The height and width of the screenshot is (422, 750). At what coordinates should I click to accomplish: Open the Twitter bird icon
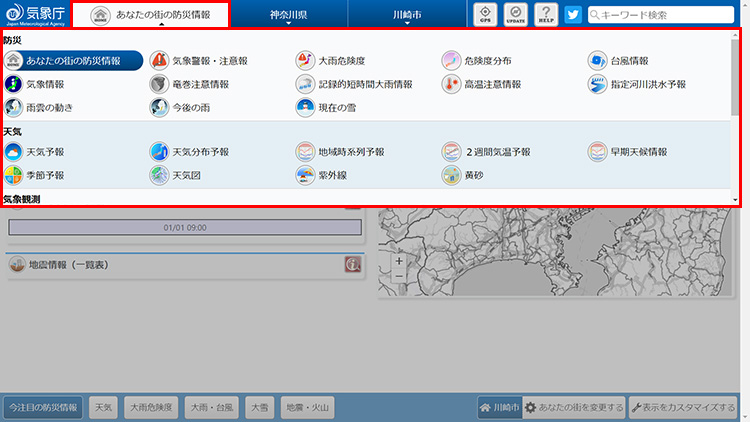pyautogui.click(x=573, y=15)
